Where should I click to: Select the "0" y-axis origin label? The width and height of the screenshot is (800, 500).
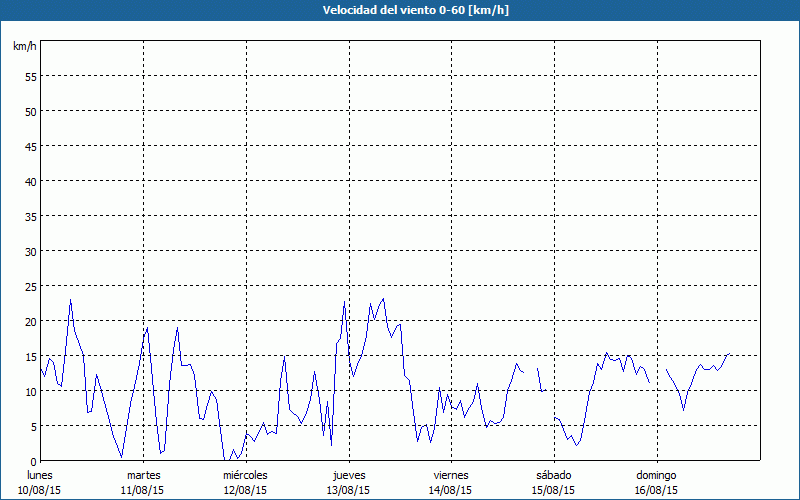(x=33, y=461)
